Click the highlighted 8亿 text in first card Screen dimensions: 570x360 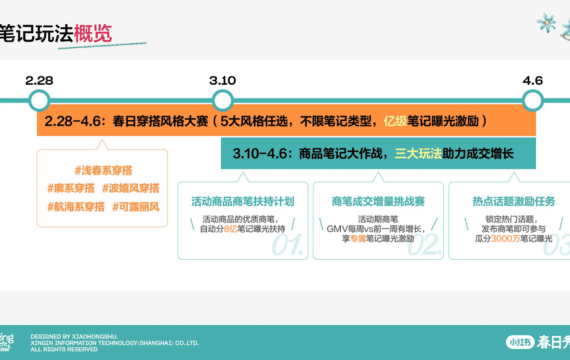[x=230, y=229]
